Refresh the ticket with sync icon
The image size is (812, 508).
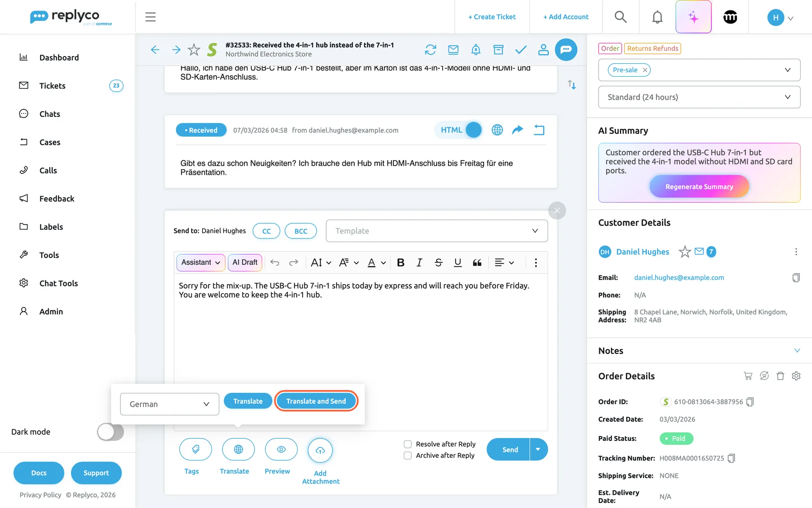431,50
